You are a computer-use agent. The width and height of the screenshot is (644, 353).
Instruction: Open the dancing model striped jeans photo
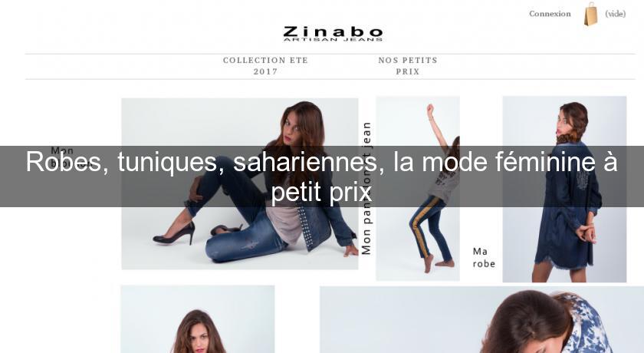click(x=418, y=189)
